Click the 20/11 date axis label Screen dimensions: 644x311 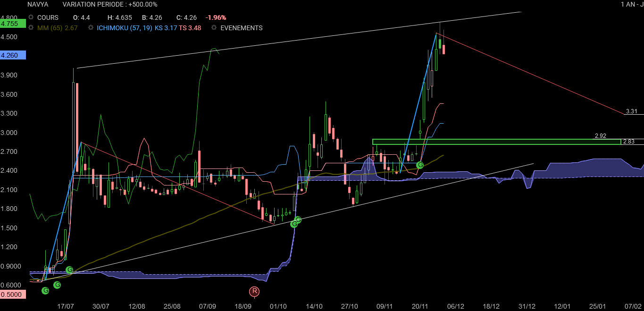click(x=420, y=306)
